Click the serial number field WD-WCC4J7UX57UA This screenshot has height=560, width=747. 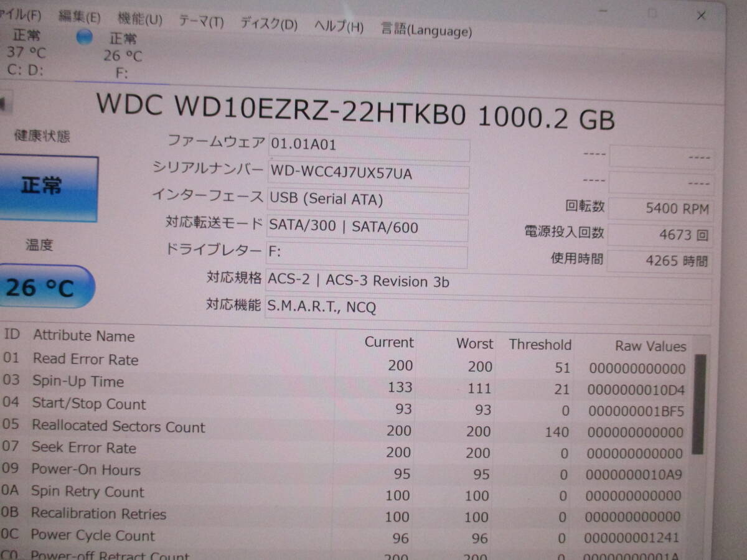point(369,175)
